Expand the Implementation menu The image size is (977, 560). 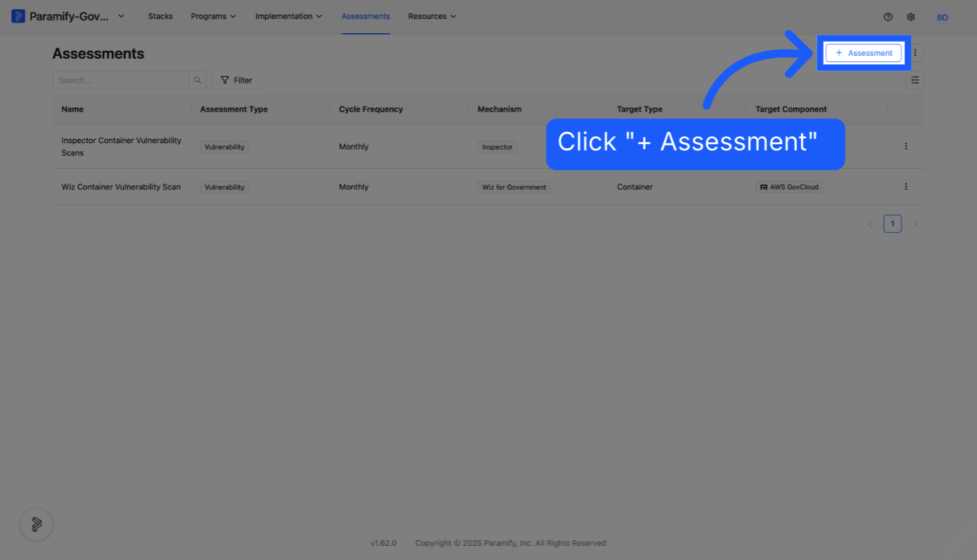tap(289, 16)
